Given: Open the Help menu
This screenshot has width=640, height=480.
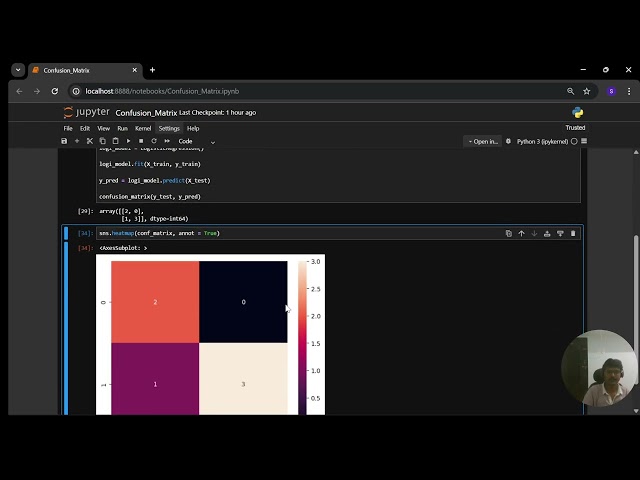Looking at the screenshot, I should pos(193,129).
